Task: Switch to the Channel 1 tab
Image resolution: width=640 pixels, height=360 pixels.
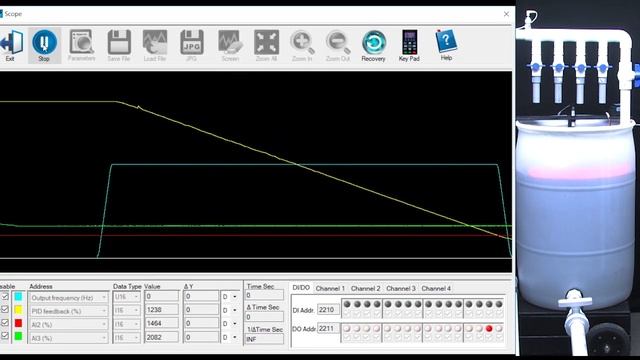Action: tap(330, 288)
